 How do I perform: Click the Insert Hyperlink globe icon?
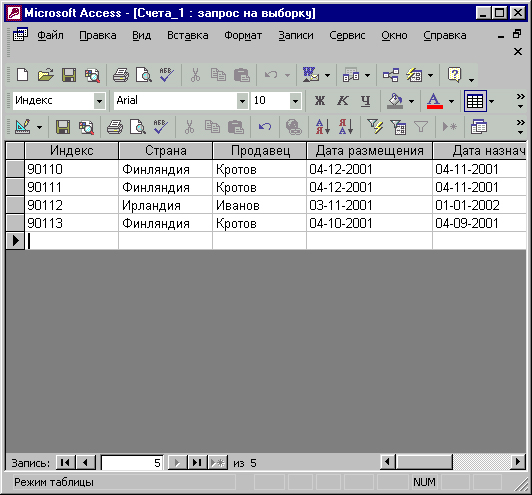[x=293, y=127]
